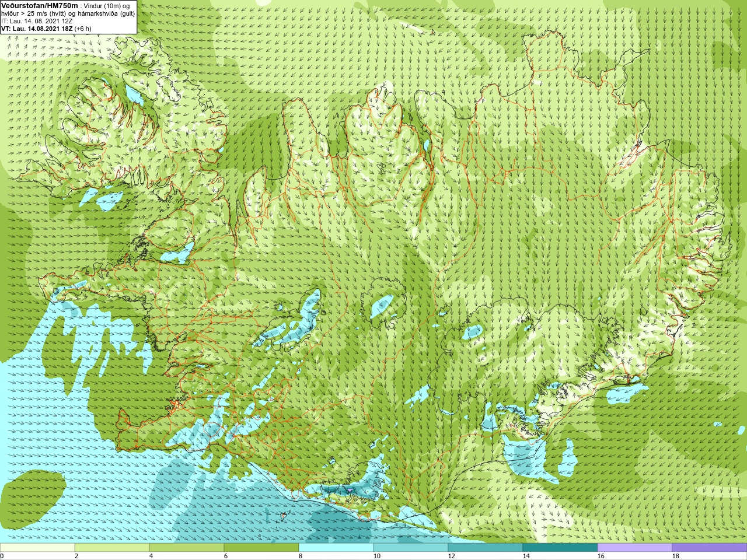Click the legend scale value 2
The width and height of the screenshot is (747, 560).
click(x=76, y=556)
